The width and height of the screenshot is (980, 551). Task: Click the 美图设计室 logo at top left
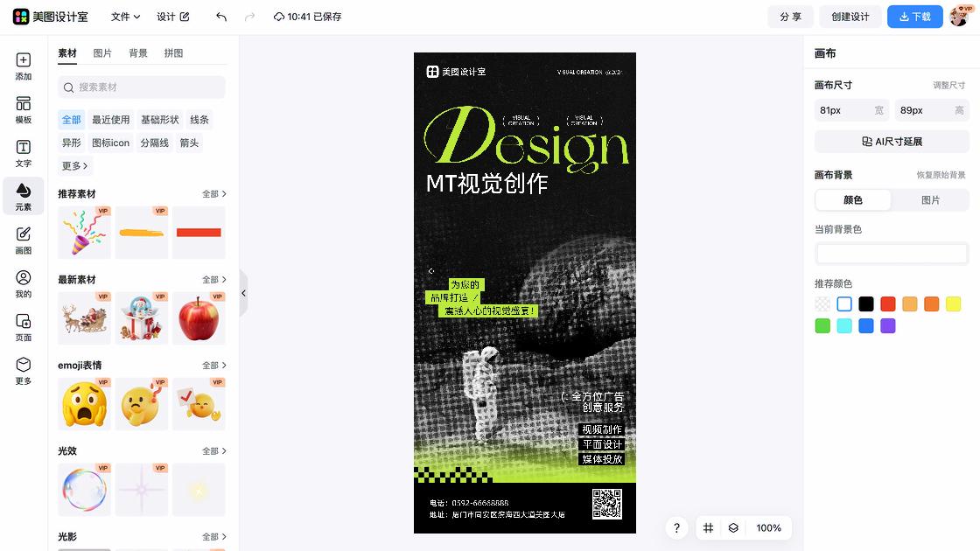(x=51, y=17)
